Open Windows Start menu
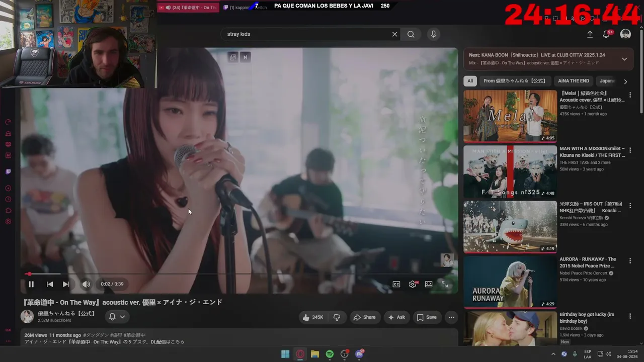644x362 pixels. (285, 354)
